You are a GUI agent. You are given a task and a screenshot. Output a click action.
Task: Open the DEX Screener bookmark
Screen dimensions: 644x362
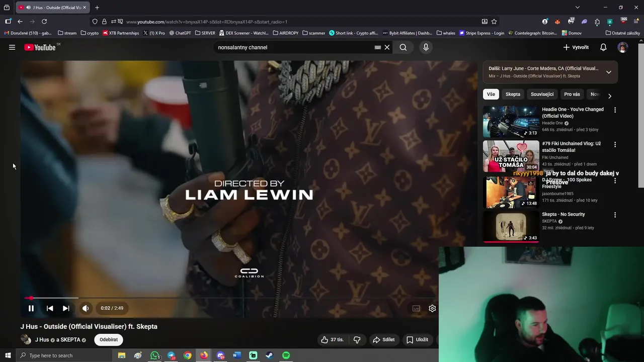(x=244, y=33)
